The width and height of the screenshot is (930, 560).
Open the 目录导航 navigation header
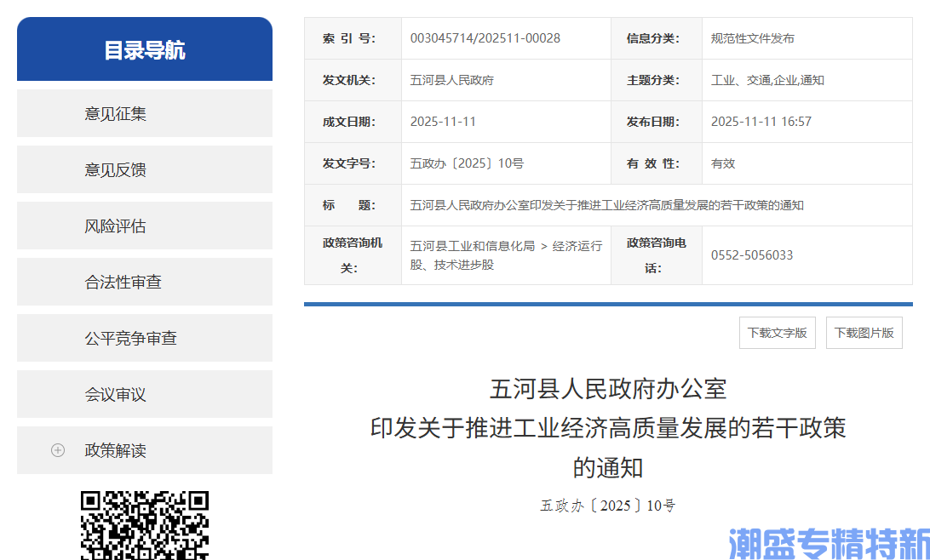click(144, 49)
